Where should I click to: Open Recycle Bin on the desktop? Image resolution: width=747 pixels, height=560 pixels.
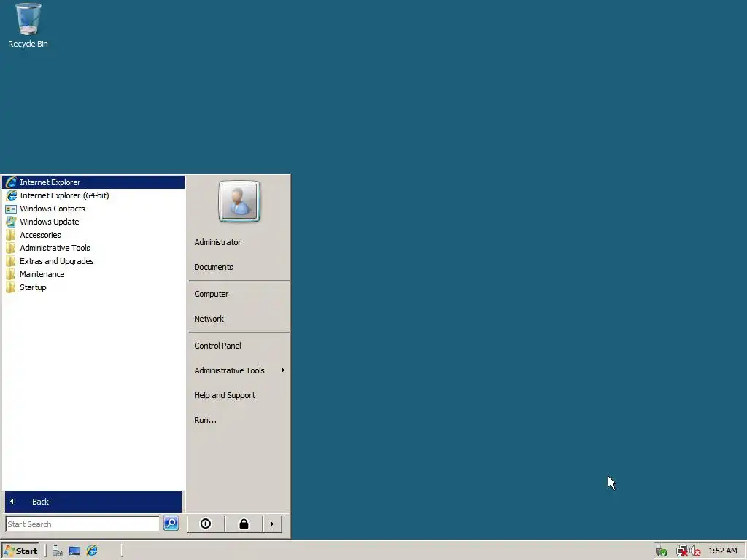(28, 26)
